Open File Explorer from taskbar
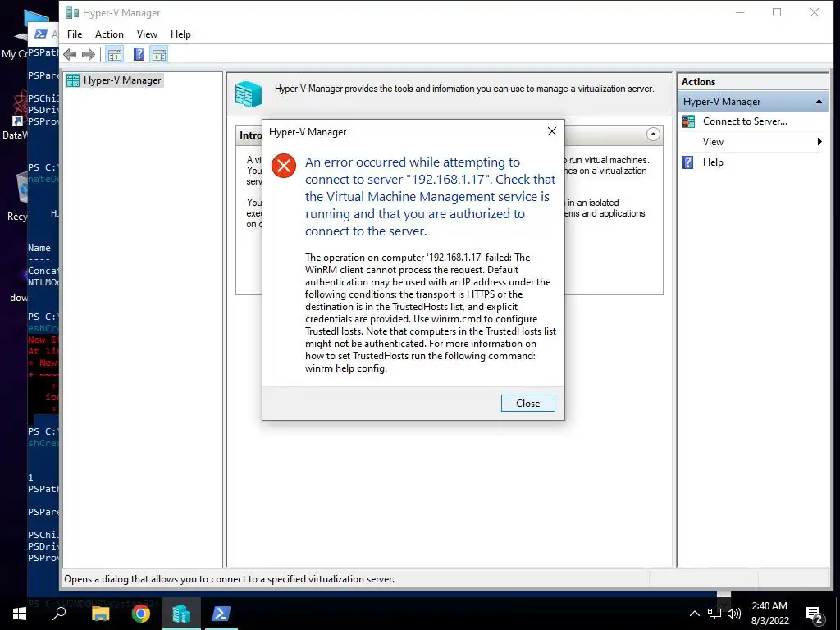 (x=99, y=614)
